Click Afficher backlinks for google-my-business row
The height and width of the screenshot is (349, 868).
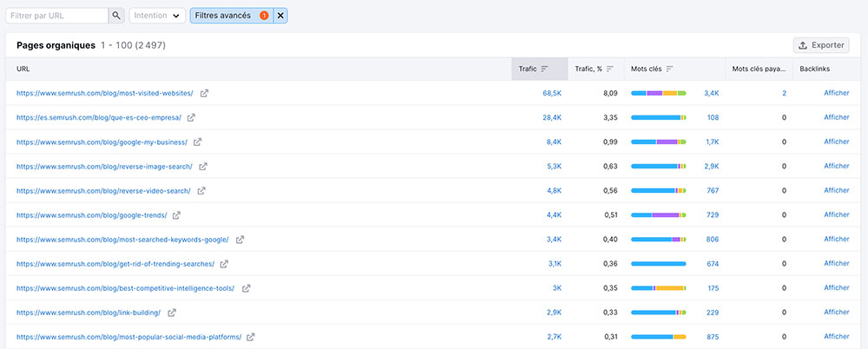pyautogui.click(x=837, y=142)
